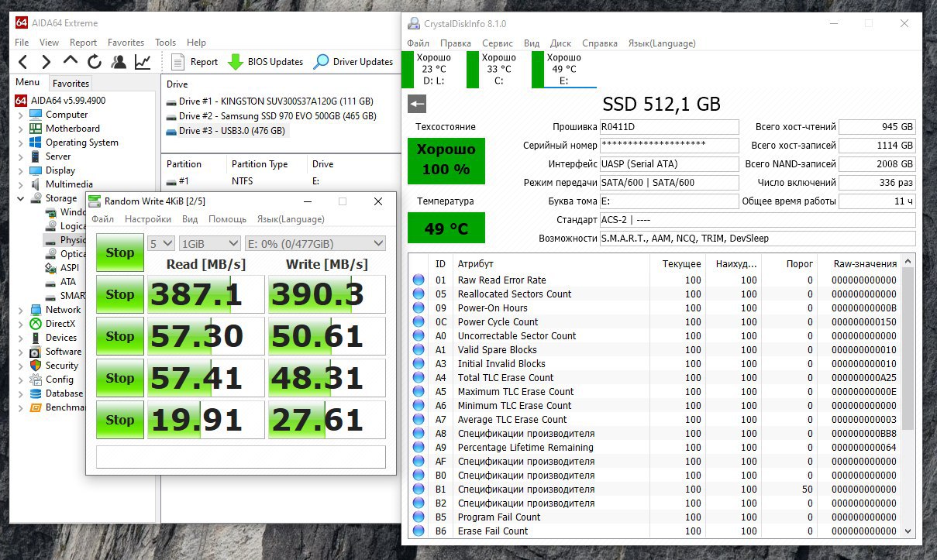The image size is (937, 560).
Task: Open Favorites menu in AIDA64 menu bar
Action: click(x=126, y=43)
